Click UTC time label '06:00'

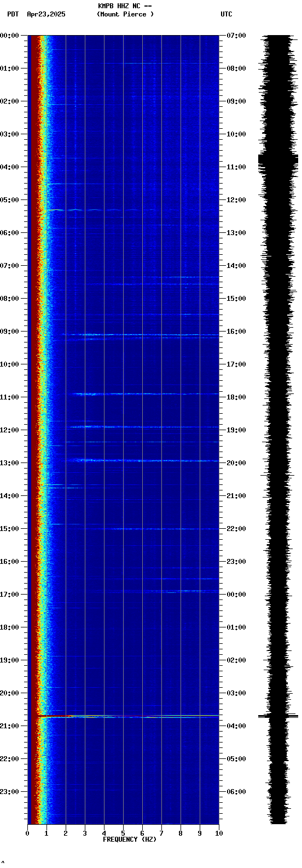(x=236, y=792)
